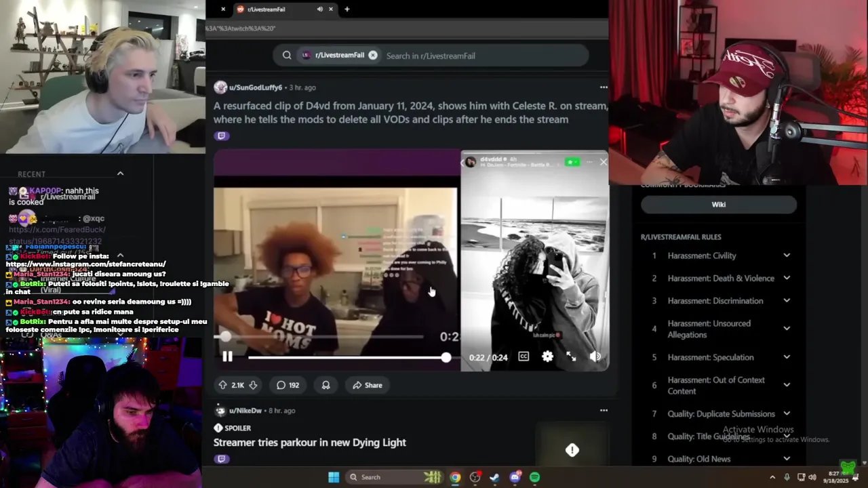Click Twitch flair on Dying Light post

(222, 459)
